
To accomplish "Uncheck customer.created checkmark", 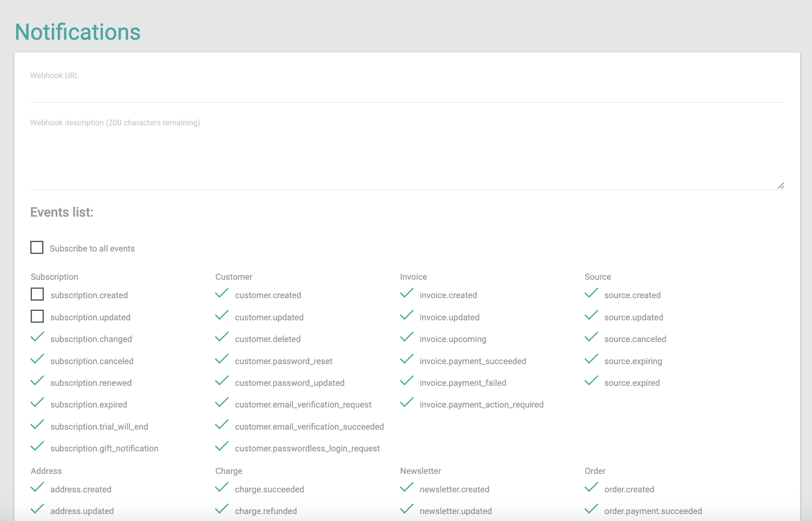I will (x=222, y=294).
